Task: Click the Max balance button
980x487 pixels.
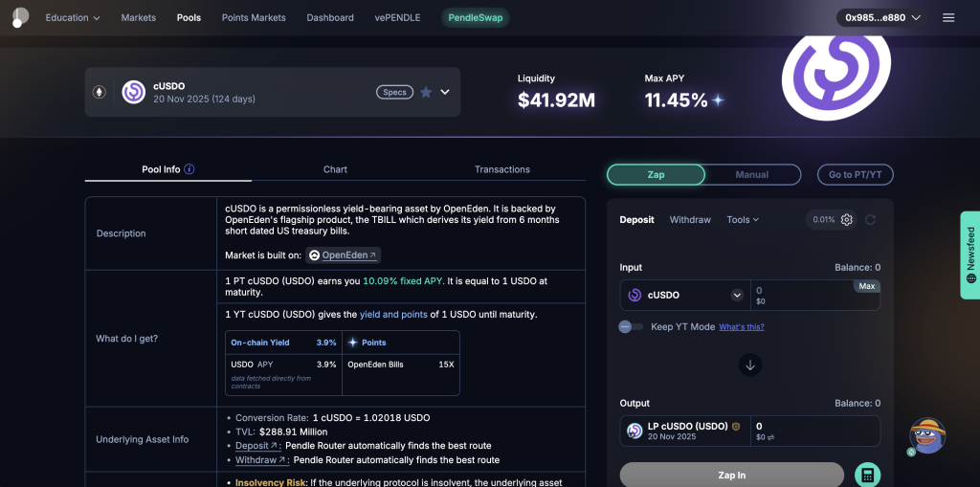Action: (866, 286)
